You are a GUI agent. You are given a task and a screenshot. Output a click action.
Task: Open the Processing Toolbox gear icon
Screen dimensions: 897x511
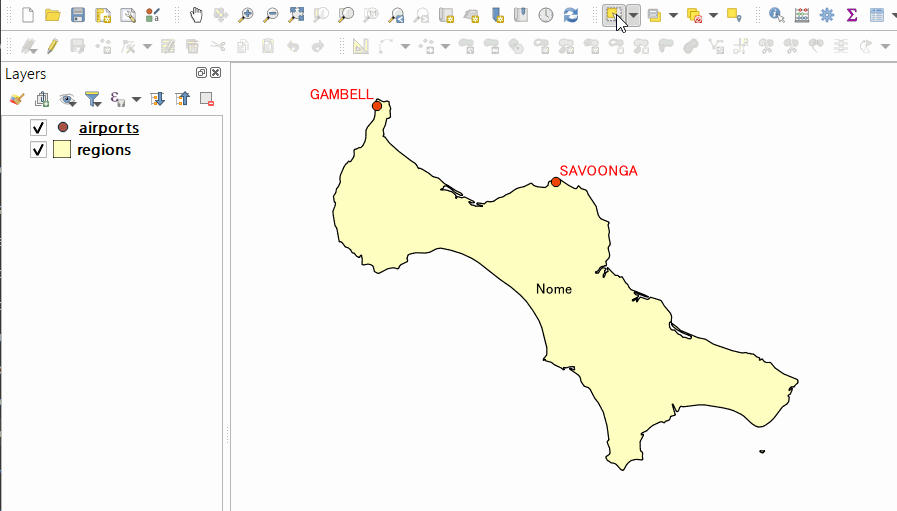[827, 15]
